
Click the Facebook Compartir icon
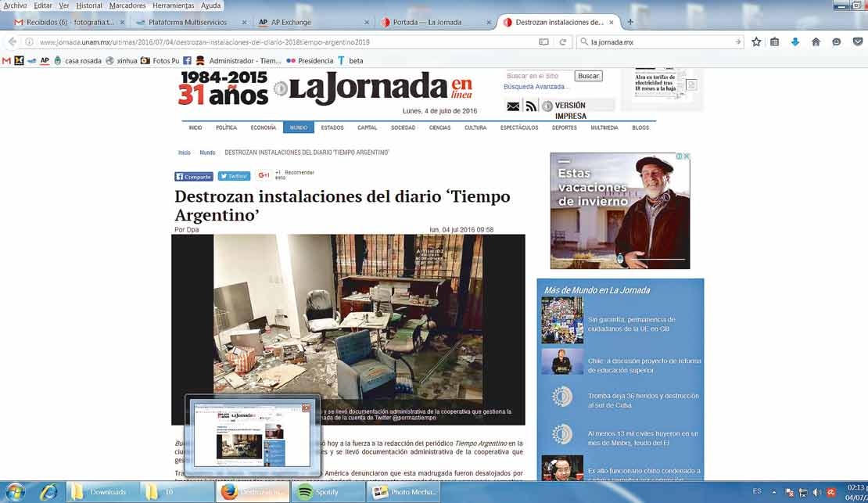click(x=193, y=176)
